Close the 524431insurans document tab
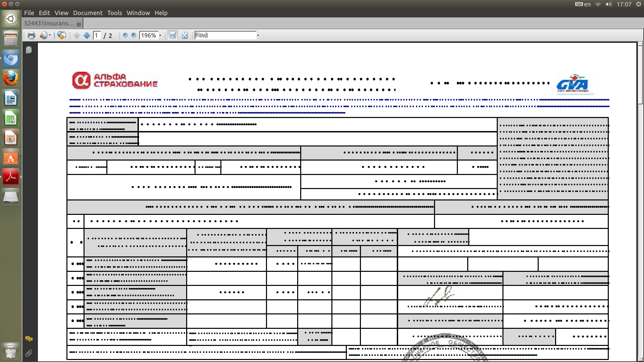This screenshot has width=644, height=362. [78, 24]
